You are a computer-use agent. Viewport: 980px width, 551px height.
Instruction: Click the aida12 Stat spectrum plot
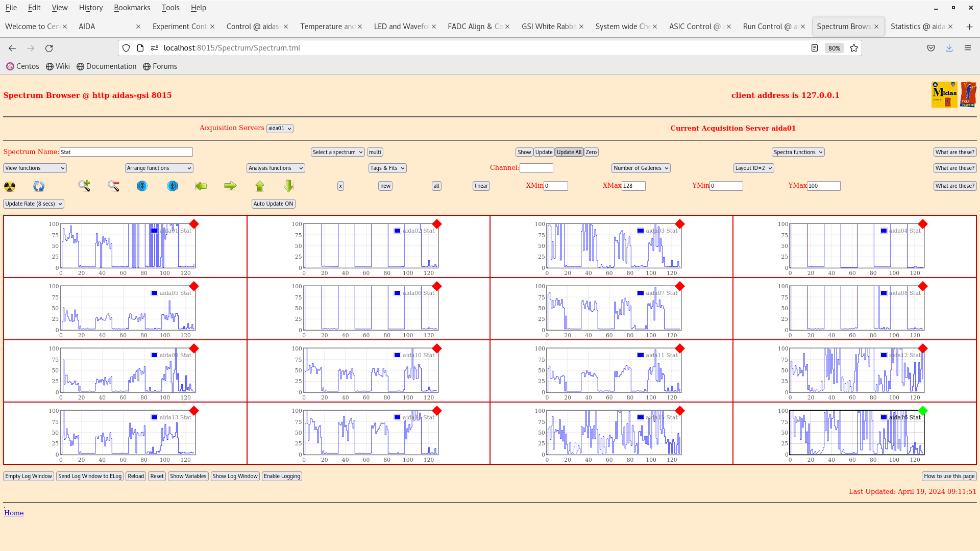(x=856, y=370)
